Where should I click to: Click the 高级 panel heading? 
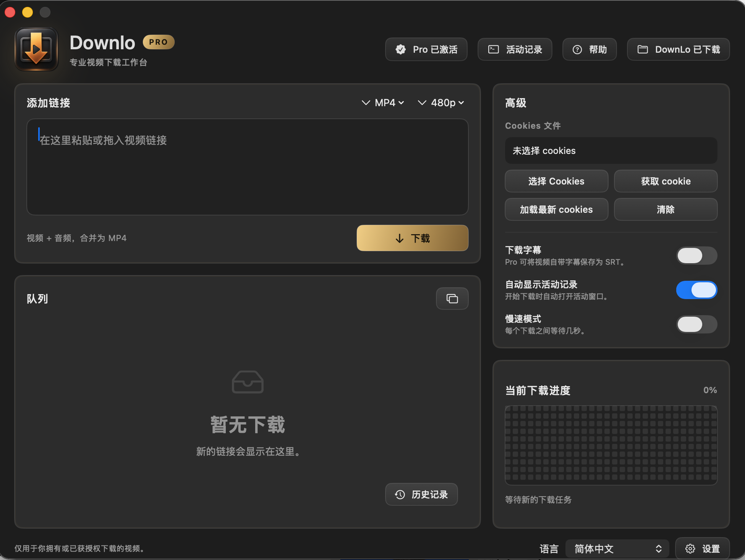pos(516,103)
